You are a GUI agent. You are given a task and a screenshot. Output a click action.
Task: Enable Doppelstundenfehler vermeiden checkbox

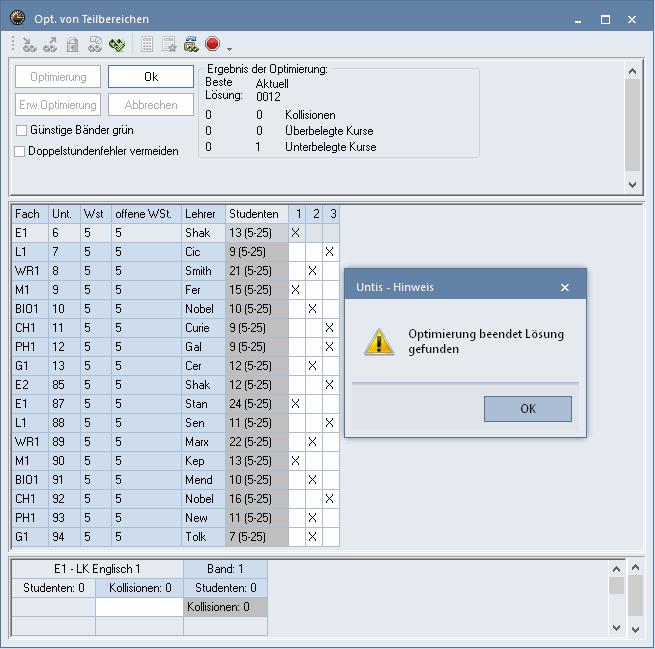[20, 151]
